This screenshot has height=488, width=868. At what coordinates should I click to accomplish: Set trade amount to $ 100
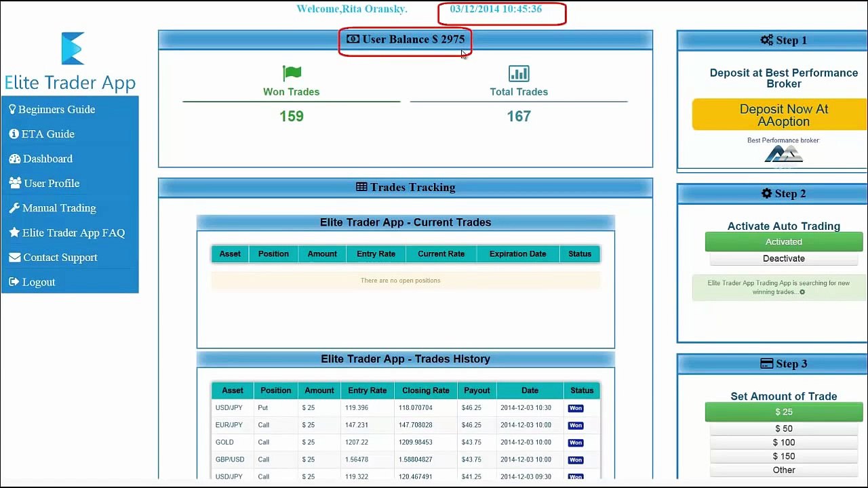click(x=784, y=443)
